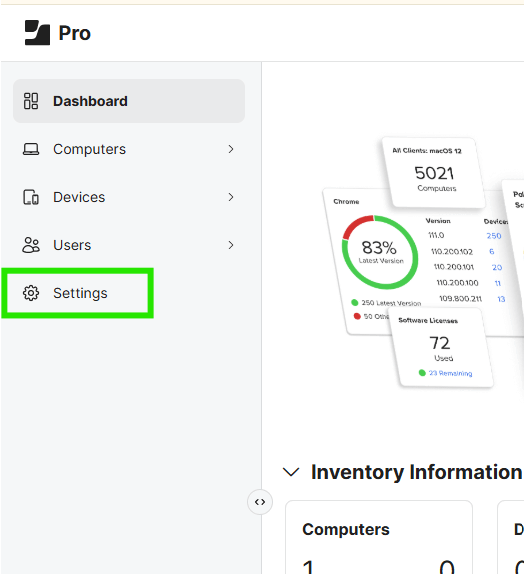Open the Dashboard menu item
The image size is (524, 574).
point(129,101)
